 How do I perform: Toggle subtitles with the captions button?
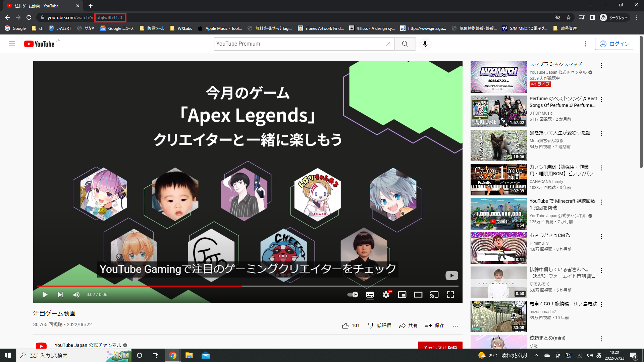point(370,295)
